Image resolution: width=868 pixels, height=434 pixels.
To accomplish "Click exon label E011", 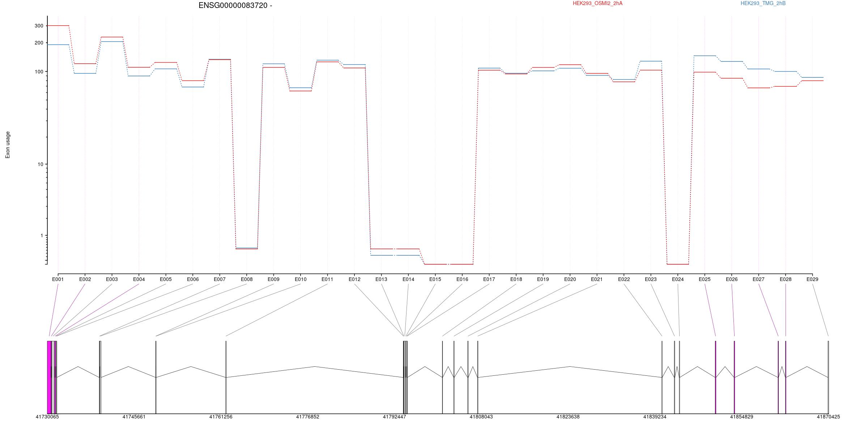I will click(x=327, y=279).
